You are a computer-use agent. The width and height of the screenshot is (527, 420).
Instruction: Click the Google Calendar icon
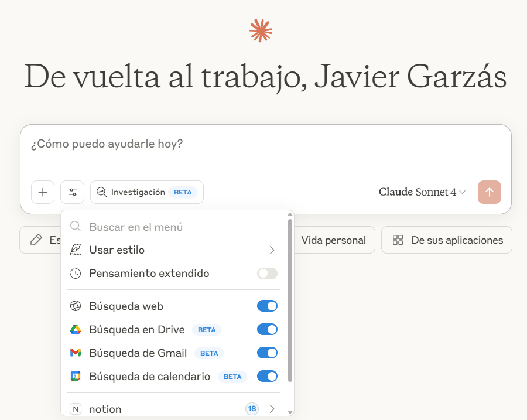tap(76, 377)
